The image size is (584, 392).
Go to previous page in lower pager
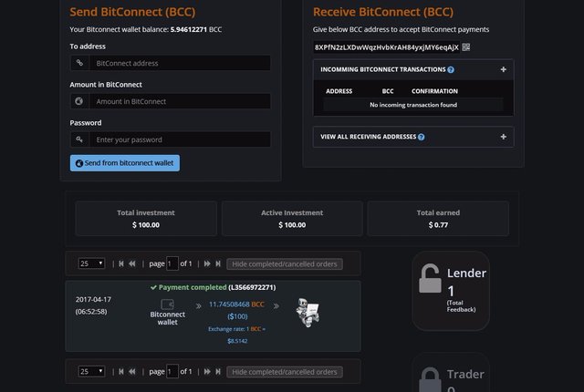(132, 372)
